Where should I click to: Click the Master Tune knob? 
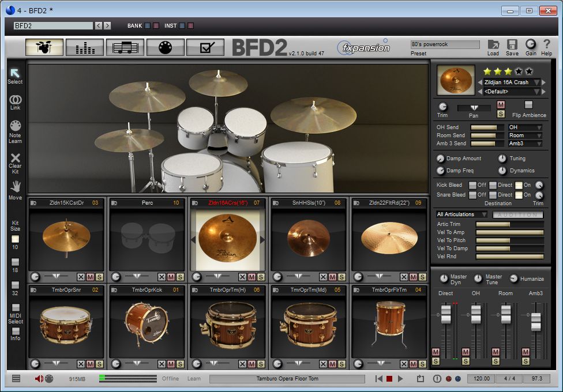478,278
